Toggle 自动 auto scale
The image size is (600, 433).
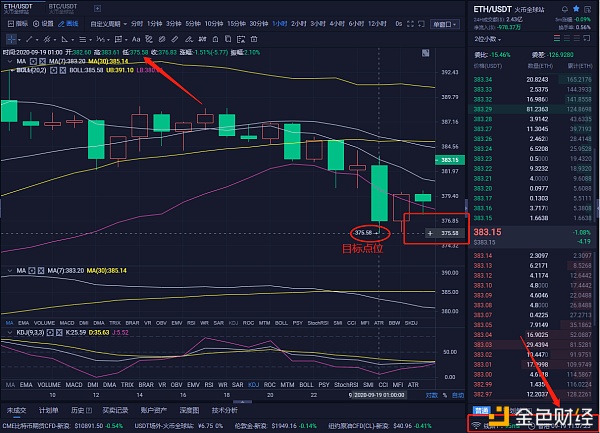(458, 395)
